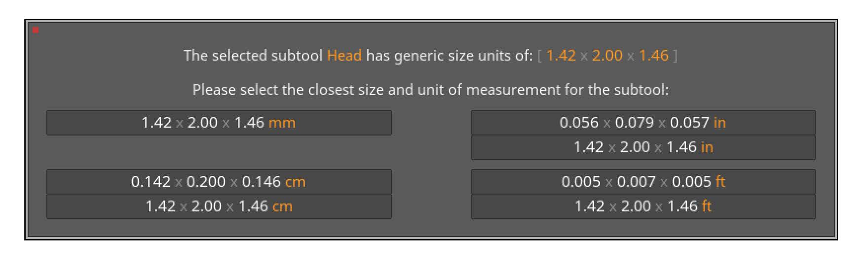Screen dimensions: 868x272
Task: Click the cm label on the 0.142 row
Action: [x=295, y=182]
